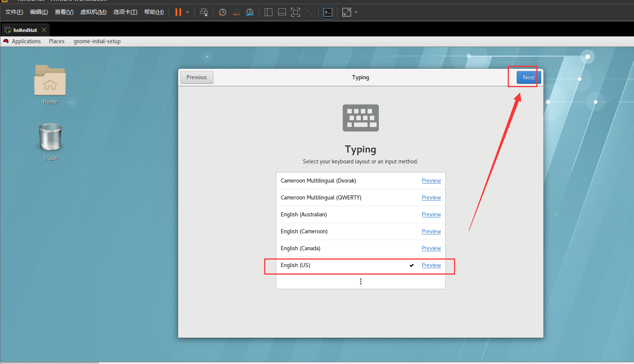Image resolution: width=634 pixels, height=364 pixels.
Task: Take a snapshot of the virtual machine
Action: tap(222, 12)
